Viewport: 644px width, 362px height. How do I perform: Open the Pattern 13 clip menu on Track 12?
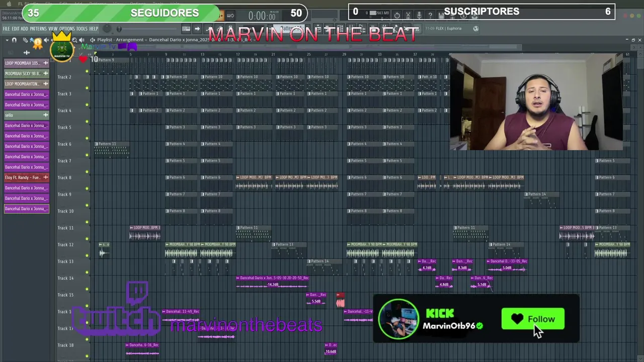(274, 244)
